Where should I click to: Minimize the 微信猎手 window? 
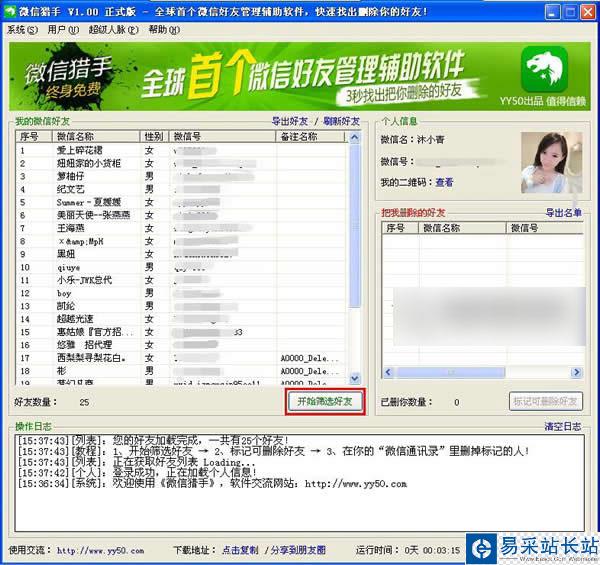[552, 12]
